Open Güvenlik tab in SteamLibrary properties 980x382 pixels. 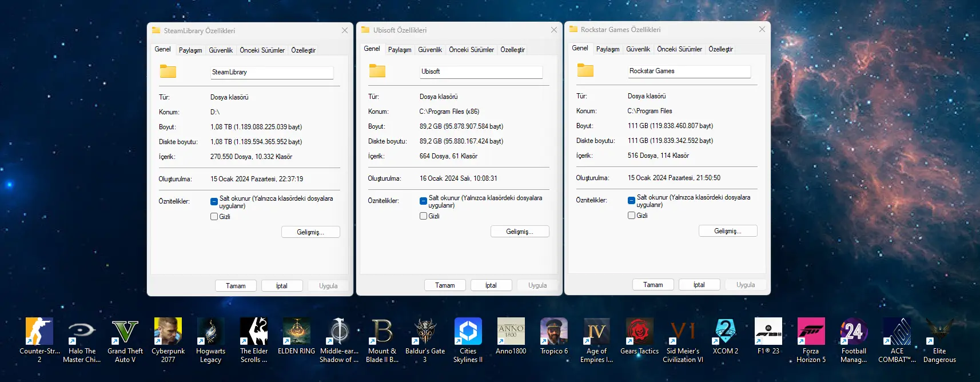click(221, 50)
